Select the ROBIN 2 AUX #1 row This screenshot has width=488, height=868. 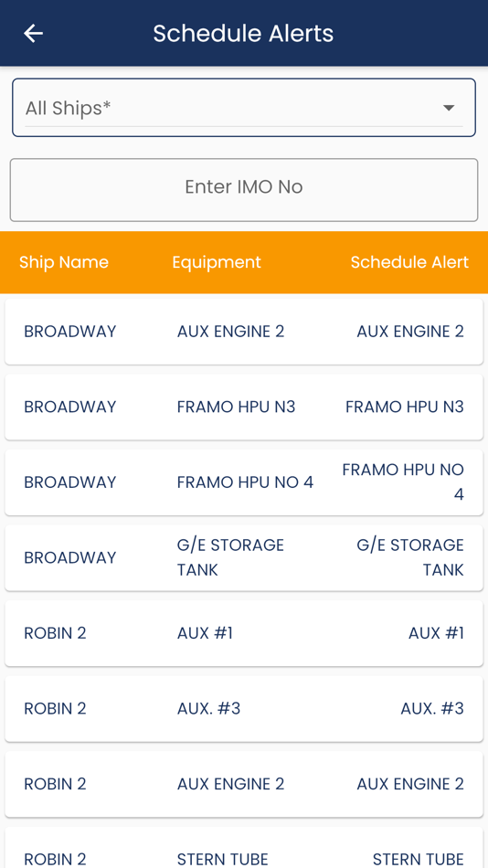244,633
